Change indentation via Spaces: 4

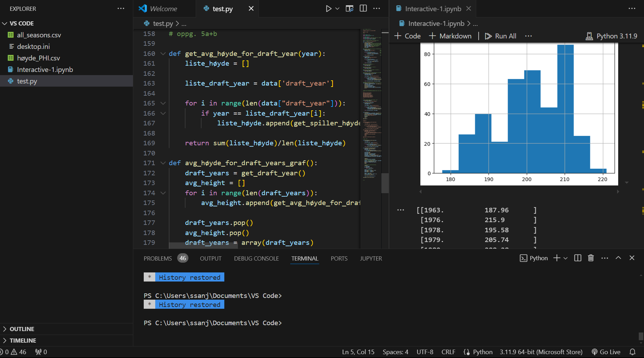(x=395, y=352)
